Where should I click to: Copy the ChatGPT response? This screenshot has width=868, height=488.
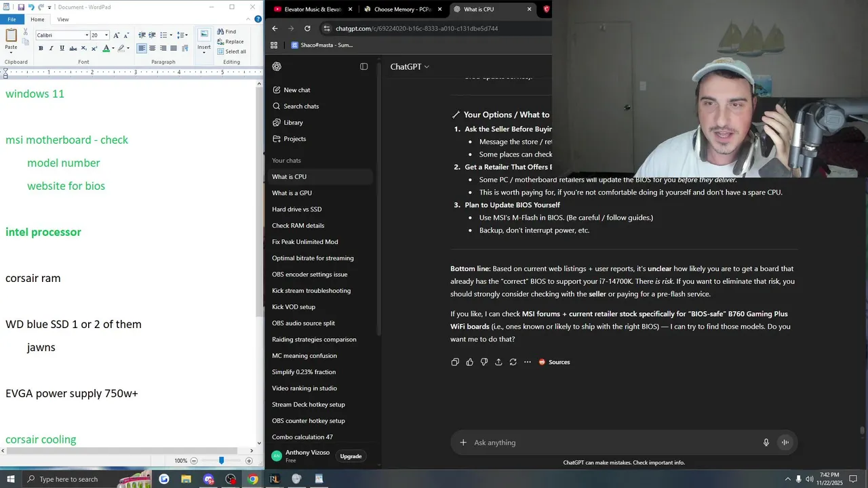pos(455,362)
